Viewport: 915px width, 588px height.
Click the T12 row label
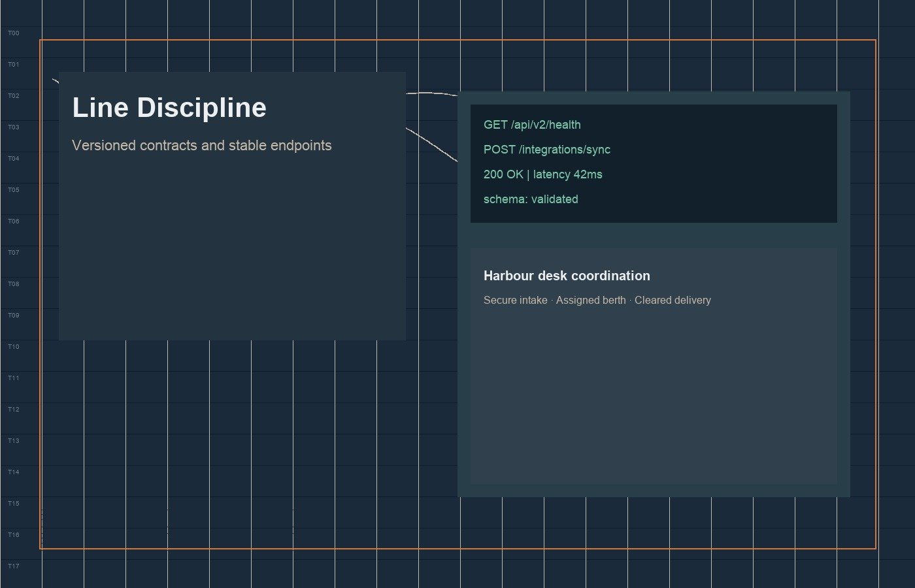14,410
